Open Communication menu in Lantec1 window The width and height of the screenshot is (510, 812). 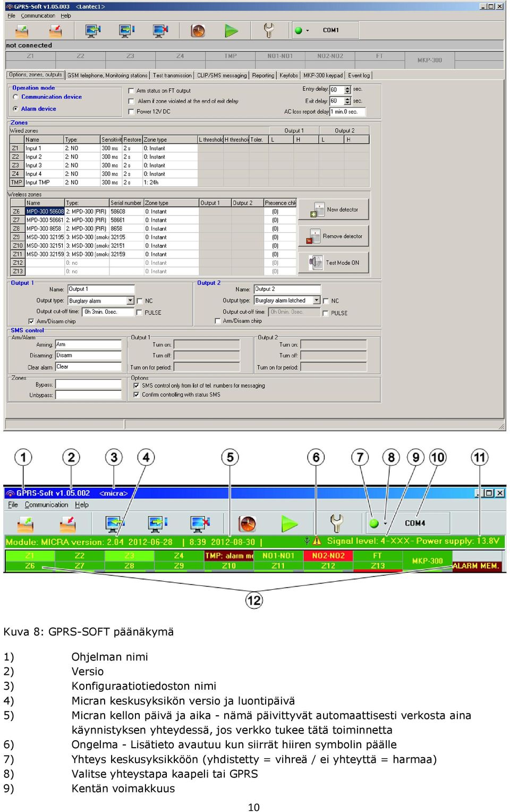(x=38, y=16)
